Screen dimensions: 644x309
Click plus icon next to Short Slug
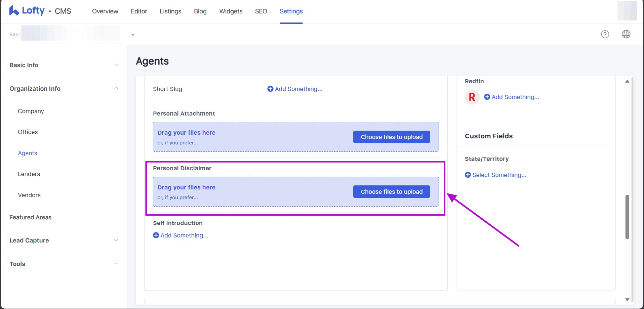(x=270, y=89)
